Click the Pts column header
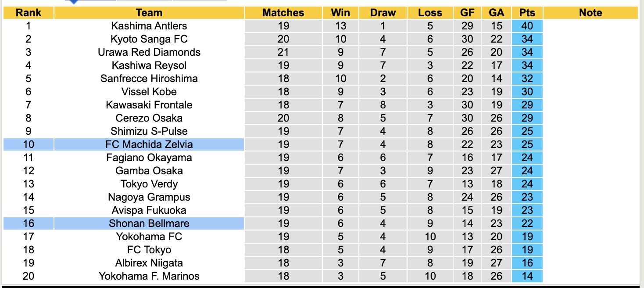 [x=527, y=13]
